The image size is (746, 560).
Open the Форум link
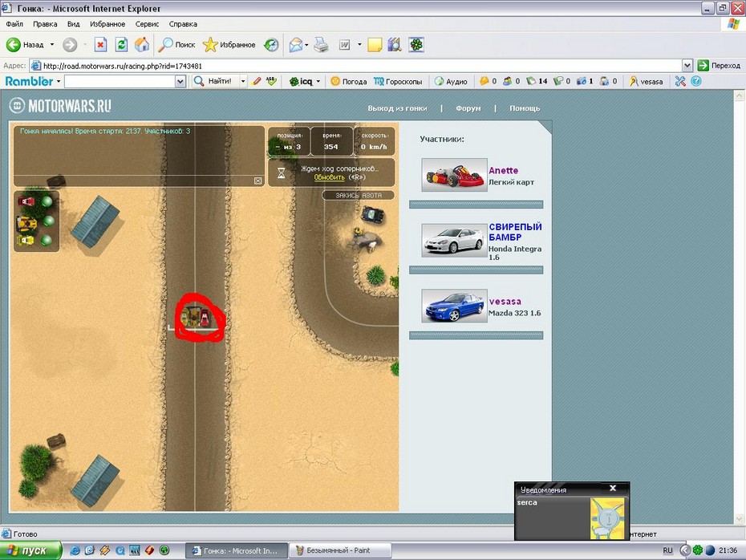tap(468, 108)
